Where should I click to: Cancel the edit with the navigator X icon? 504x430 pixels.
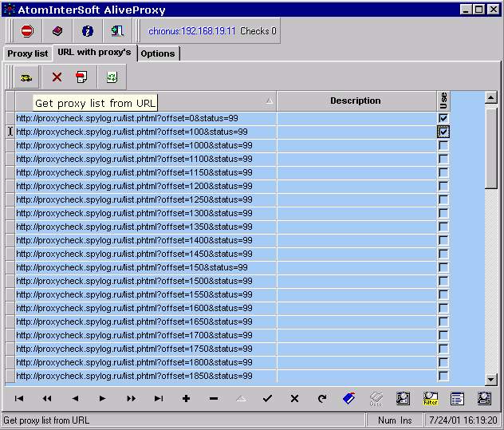[x=294, y=398]
